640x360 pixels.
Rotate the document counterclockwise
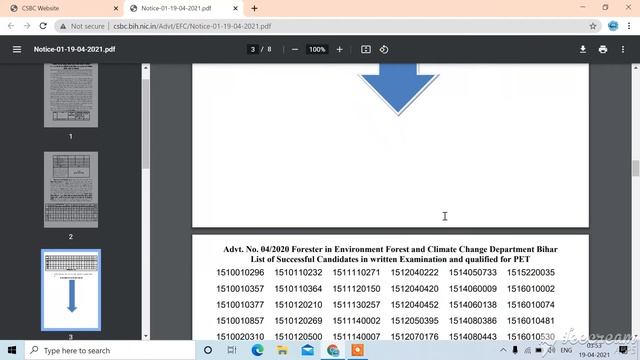click(384, 49)
